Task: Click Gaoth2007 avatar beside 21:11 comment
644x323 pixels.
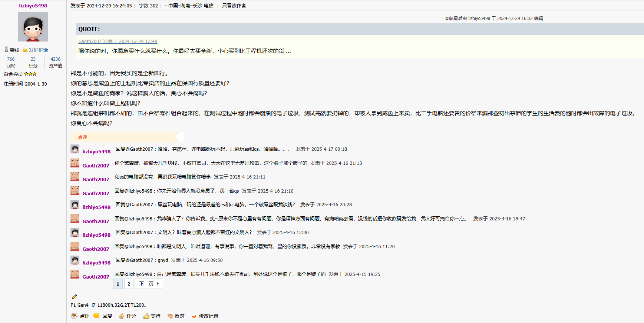Action: [x=75, y=177]
